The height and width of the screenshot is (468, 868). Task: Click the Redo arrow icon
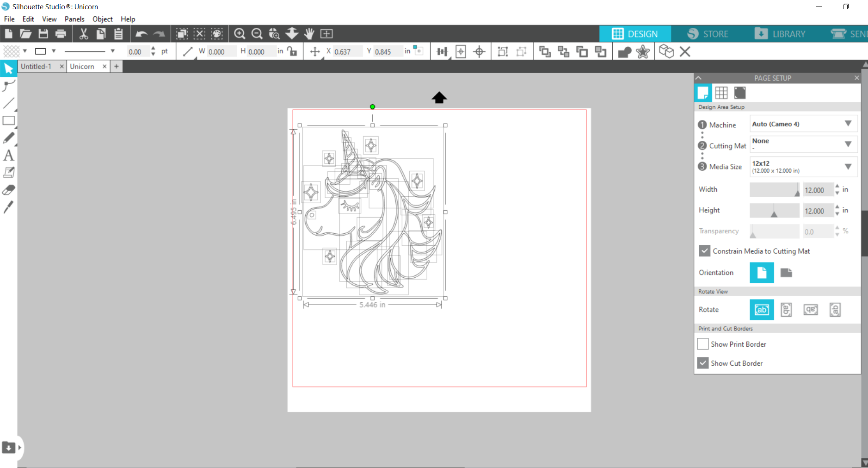point(159,34)
